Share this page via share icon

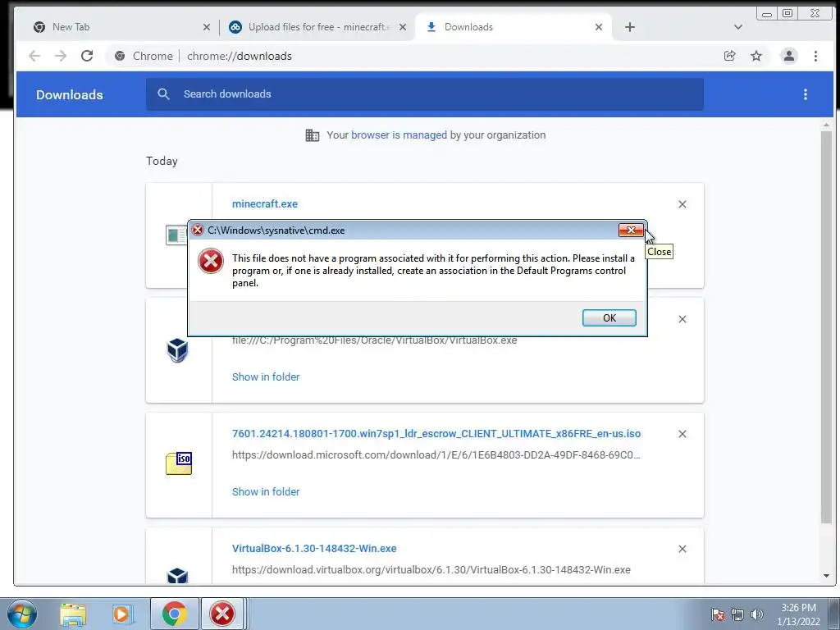[729, 56]
